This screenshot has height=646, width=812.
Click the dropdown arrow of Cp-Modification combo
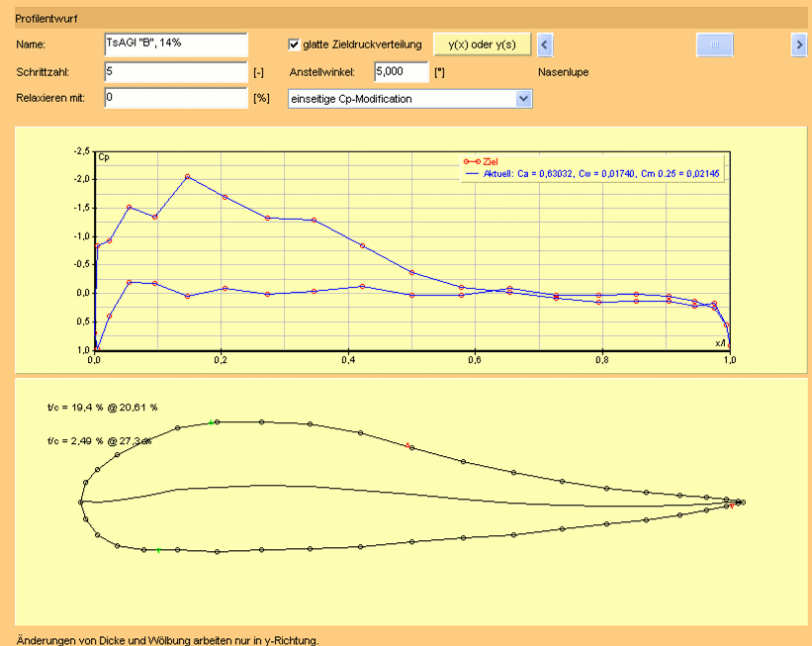click(523, 98)
